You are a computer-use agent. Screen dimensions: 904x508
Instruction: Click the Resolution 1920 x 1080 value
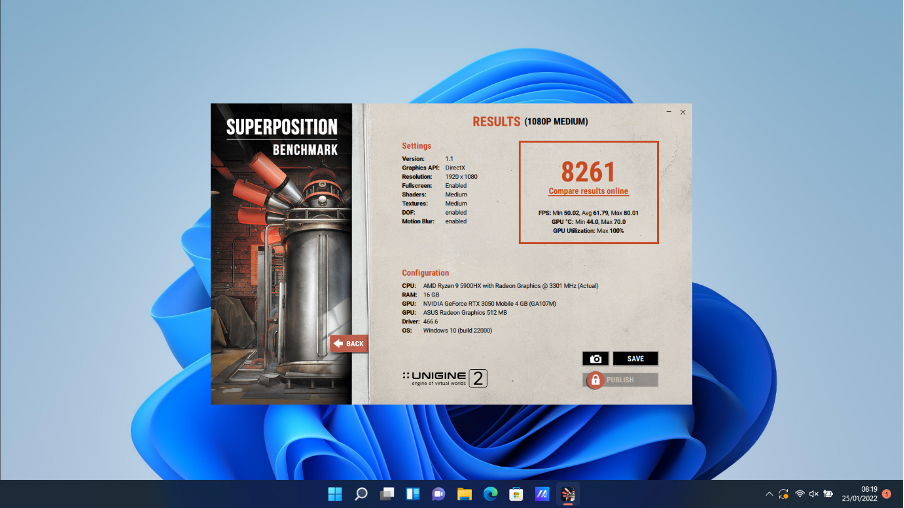[x=461, y=177]
